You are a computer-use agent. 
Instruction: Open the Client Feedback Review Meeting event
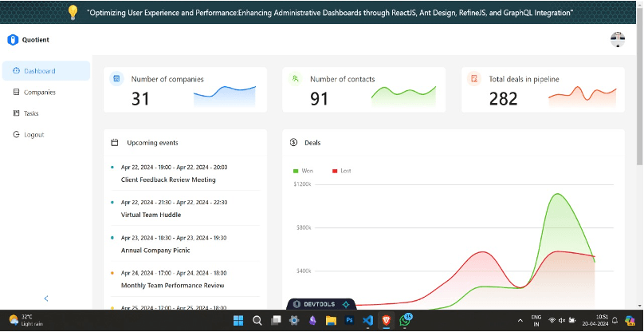(x=168, y=180)
